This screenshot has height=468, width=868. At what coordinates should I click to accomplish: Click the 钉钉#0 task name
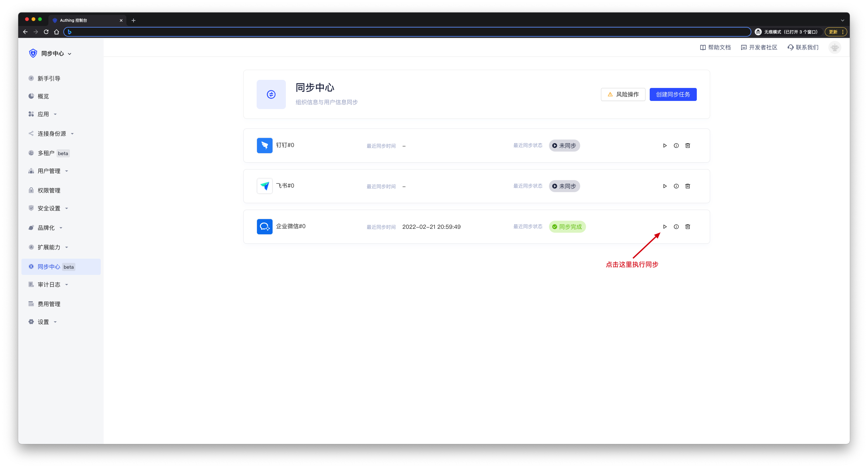pyautogui.click(x=285, y=145)
